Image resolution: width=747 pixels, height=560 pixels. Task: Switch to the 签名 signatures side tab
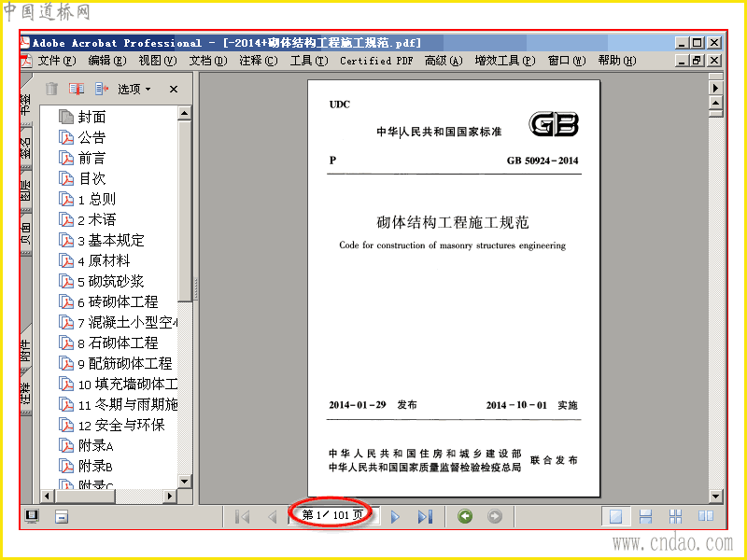(26, 147)
